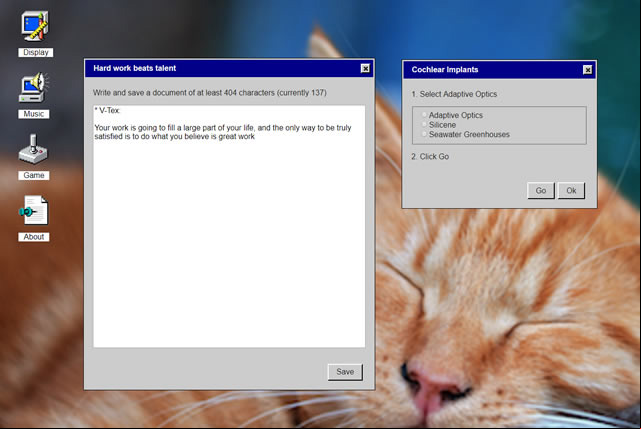Click the About label text
641x429 pixels.
click(x=34, y=237)
